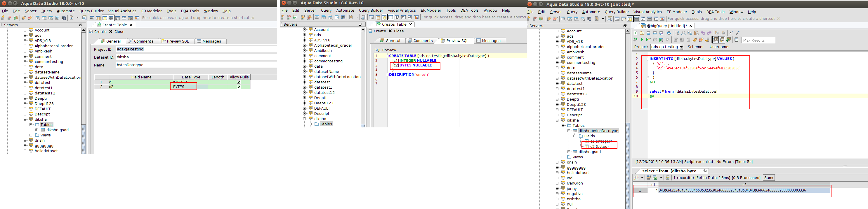The width and height of the screenshot is (868, 209).
Task: Click New script icon in bigQuery editor toolbar
Action: [x=636, y=33]
